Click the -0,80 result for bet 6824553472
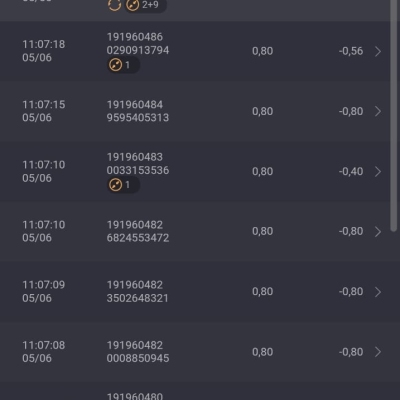Image resolution: width=400 pixels, height=400 pixels. pyautogui.click(x=351, y=231)
